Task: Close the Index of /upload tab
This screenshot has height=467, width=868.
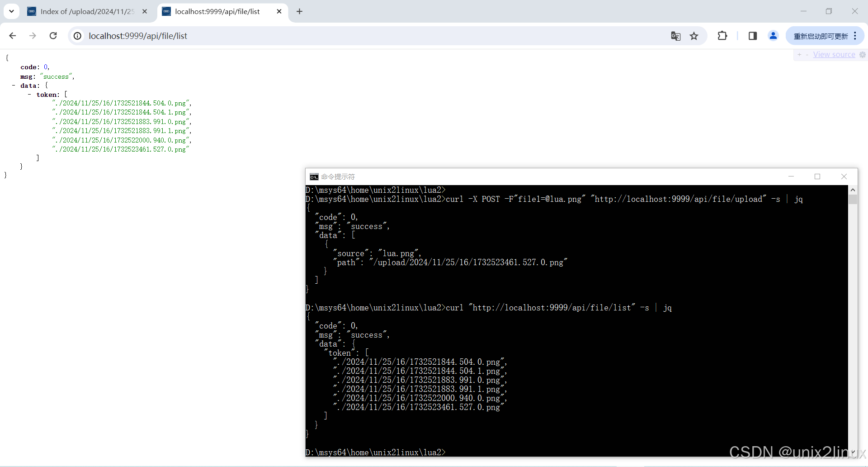Action: tap(145, 11)
